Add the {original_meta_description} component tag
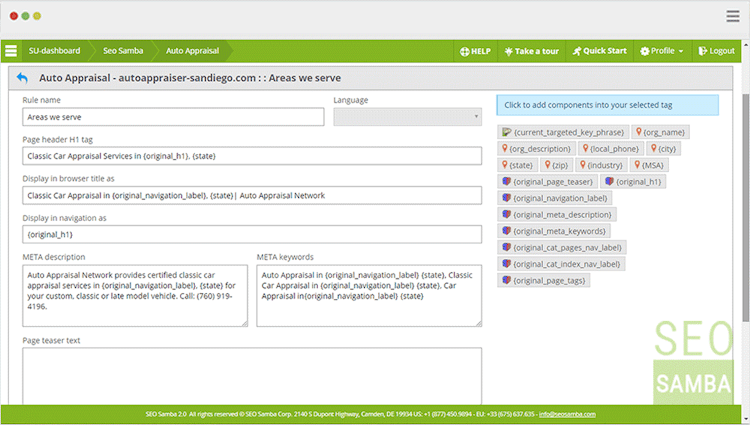The height and width of the screenshot is (425, 750). pos(557,215)
